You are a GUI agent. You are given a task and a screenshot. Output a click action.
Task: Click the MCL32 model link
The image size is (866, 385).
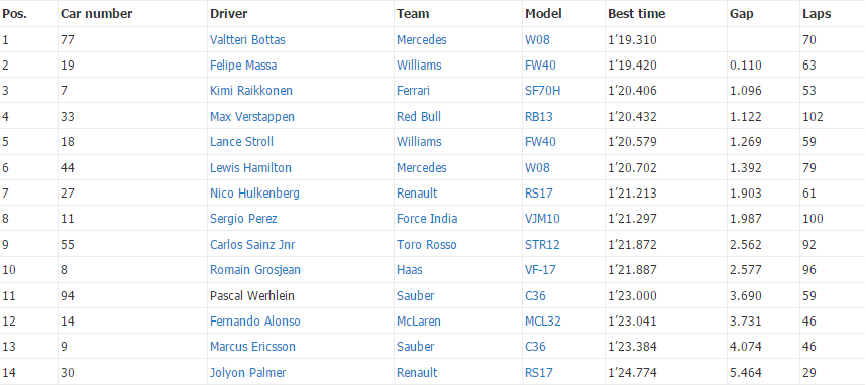click(543, 321)
